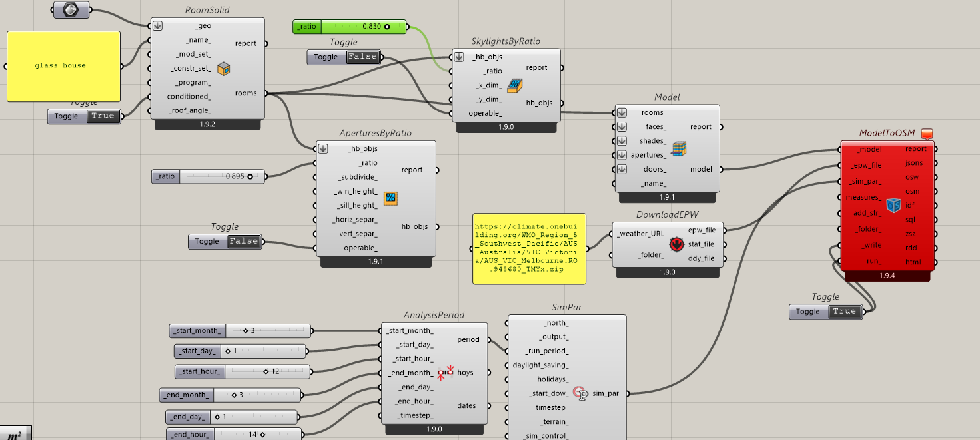Click the Model component building icon

[679, 148]
